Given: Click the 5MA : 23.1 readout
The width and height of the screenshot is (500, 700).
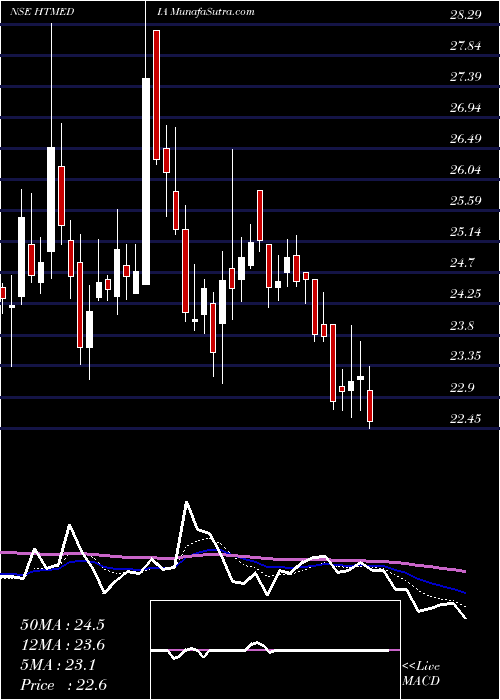Looking at the screenshot, I should 58,665.
